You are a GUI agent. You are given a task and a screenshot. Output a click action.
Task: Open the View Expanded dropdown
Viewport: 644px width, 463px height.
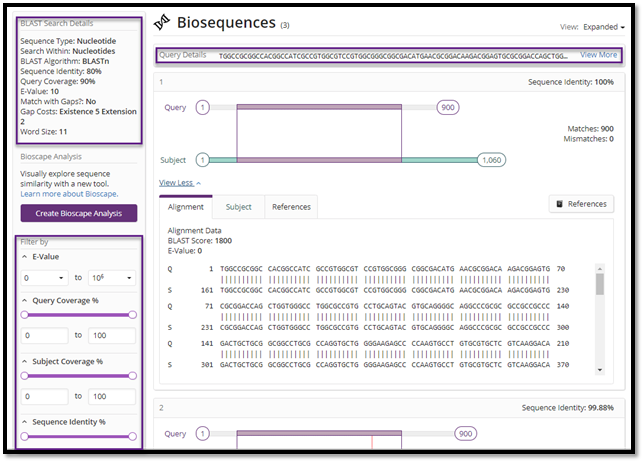604,27
